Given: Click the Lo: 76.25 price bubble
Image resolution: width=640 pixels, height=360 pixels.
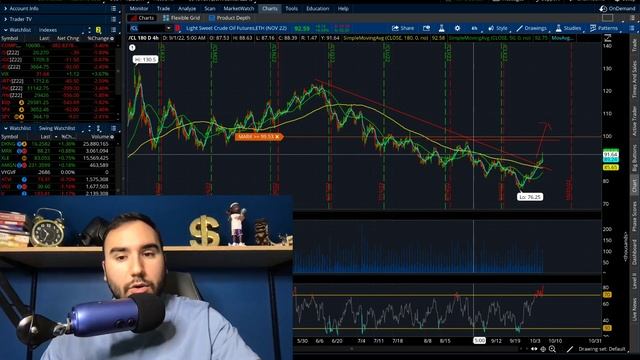Looking at the screenshot, I should (x=530, y=197).
